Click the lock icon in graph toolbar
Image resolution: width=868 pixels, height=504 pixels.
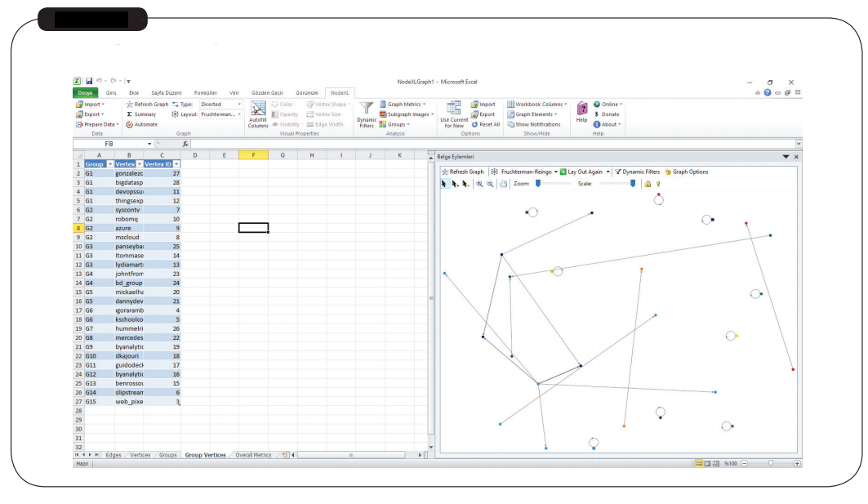click(648, 184)
